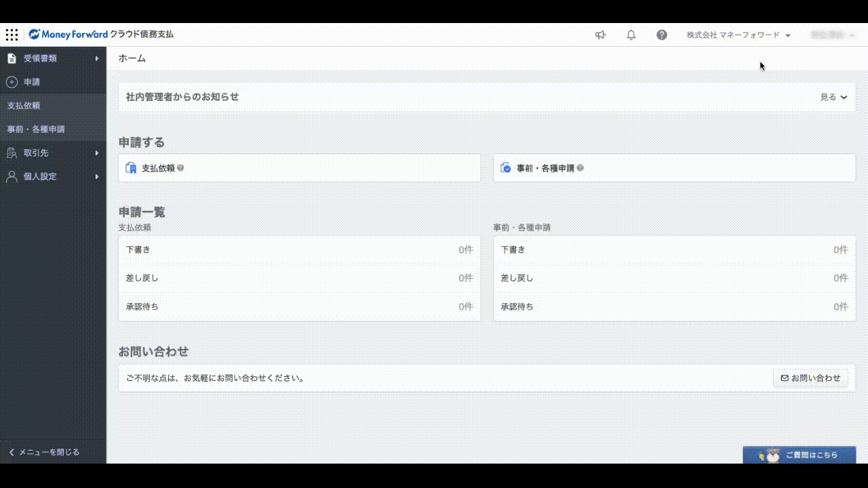868x488 pixels.
Task: Click help icon next to 事前・各種申請 card
Action: point(580,168)
